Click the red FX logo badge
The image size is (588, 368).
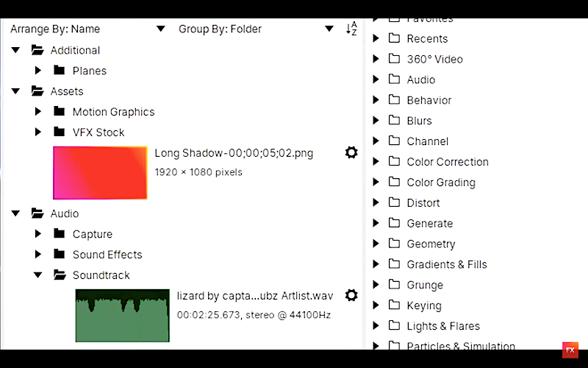[x=570, y=350]
